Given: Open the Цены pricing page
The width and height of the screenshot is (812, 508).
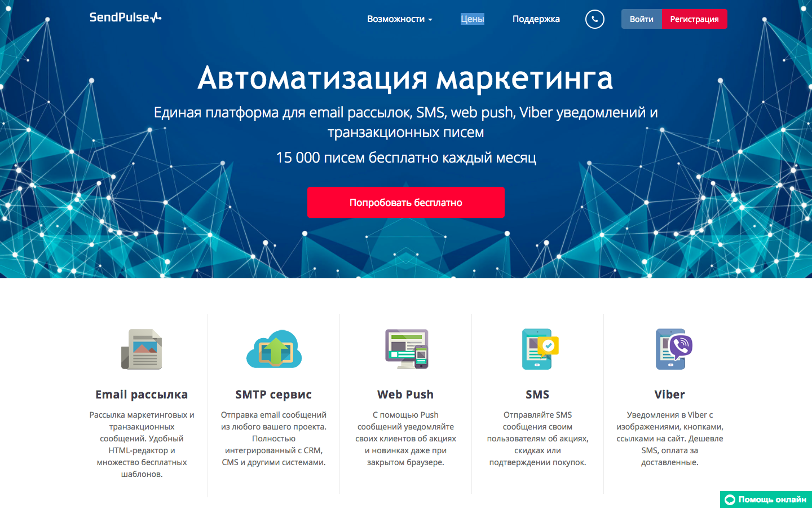Looking at the screenshot, I should point(473,19).
